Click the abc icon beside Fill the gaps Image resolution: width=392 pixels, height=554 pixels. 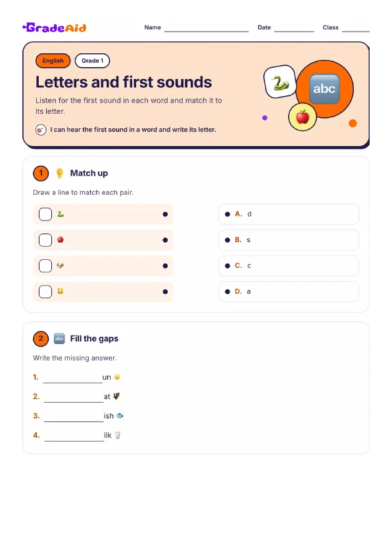[59, 338]
